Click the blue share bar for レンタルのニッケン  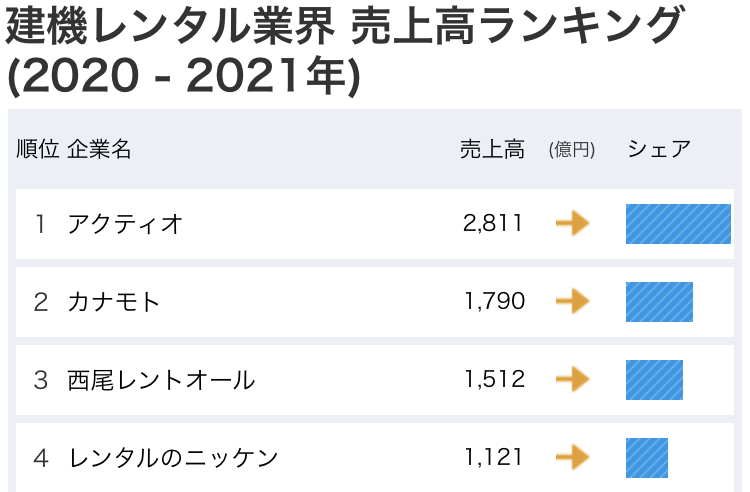(x=646, y=457)
